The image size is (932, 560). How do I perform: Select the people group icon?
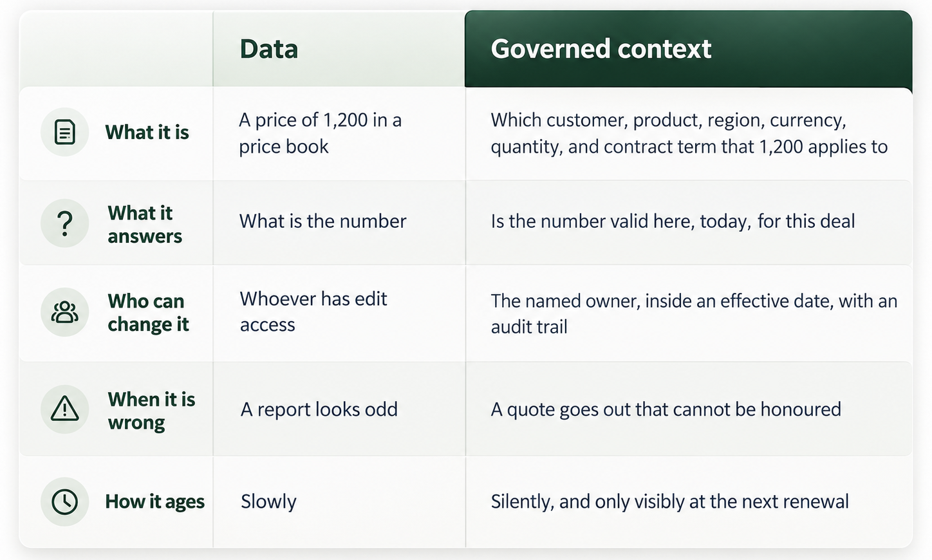pyautogui.click(x=64, y=312)
